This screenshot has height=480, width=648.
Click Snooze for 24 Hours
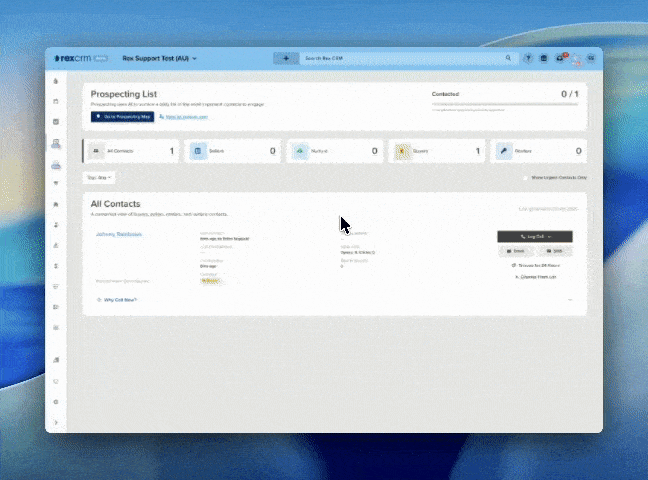coord(536,265)
